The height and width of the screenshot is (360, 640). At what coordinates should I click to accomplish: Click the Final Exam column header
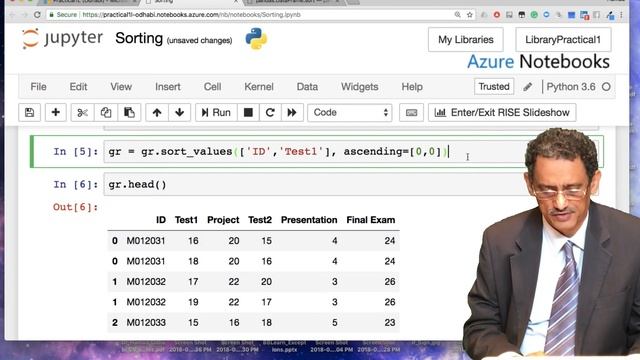371,220
